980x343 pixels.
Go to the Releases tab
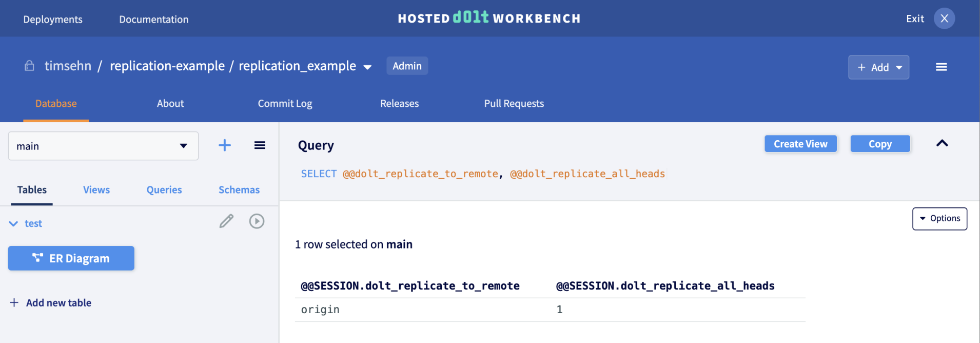399,104
